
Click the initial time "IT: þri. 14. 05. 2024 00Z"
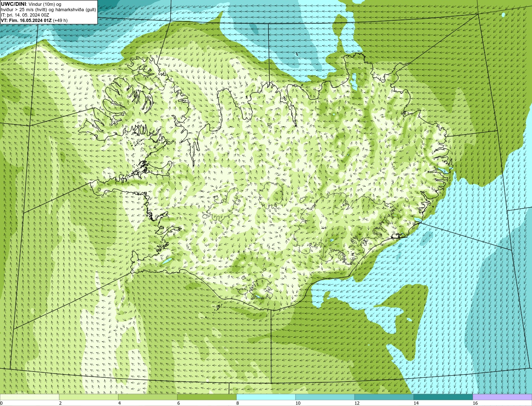(x=25, y=15)
